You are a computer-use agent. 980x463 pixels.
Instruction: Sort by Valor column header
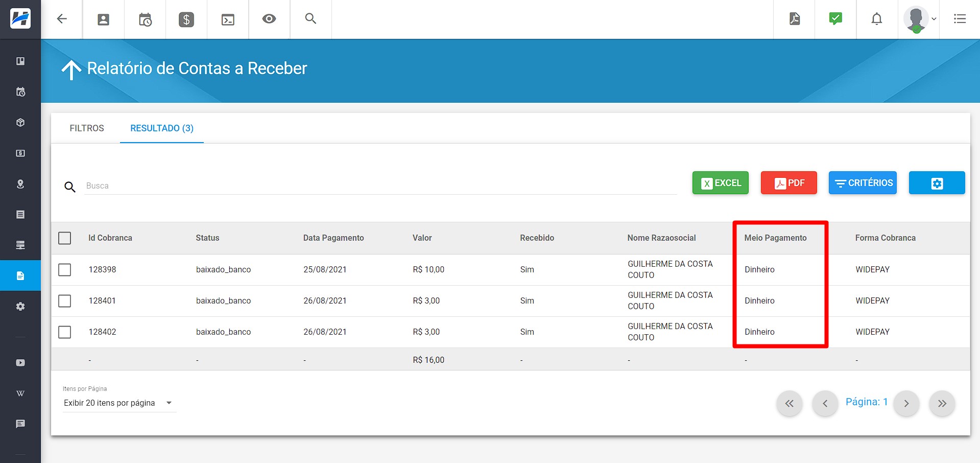pyautogui.click(x=422, y=238)
